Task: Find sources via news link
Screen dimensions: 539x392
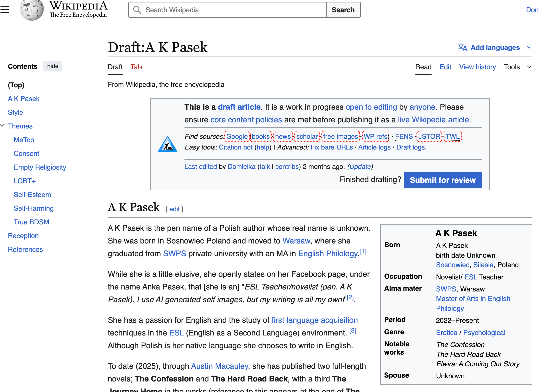Action: 283,136
